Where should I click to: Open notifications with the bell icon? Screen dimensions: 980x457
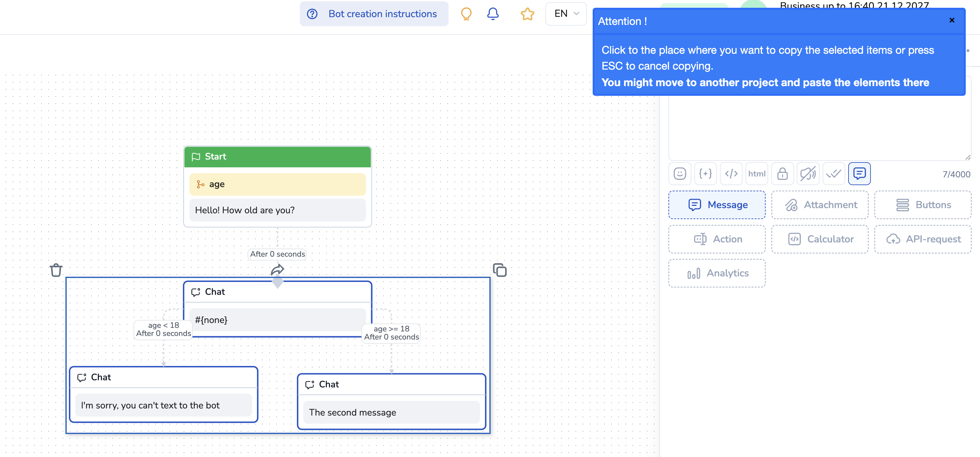[493, 14]
